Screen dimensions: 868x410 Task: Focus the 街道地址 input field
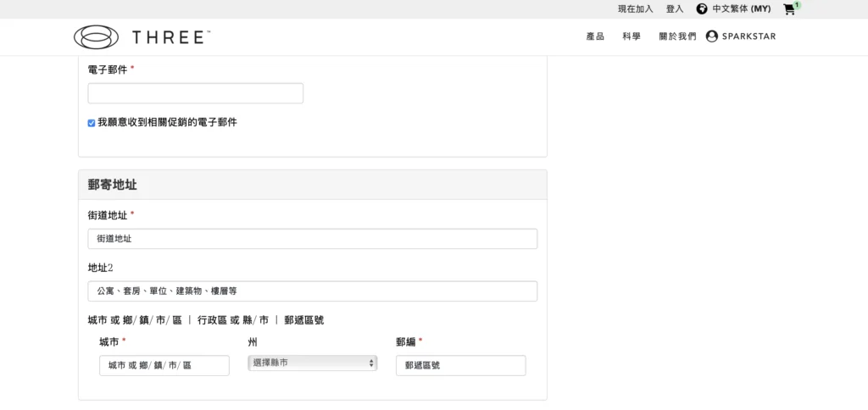(x=312, y=239)
